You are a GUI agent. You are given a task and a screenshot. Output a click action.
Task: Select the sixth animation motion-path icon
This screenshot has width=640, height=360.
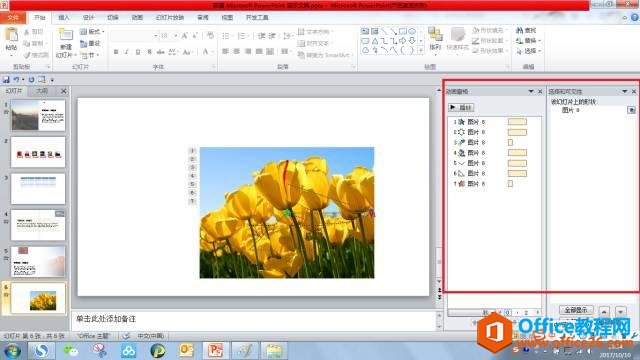tap(461, 173)
